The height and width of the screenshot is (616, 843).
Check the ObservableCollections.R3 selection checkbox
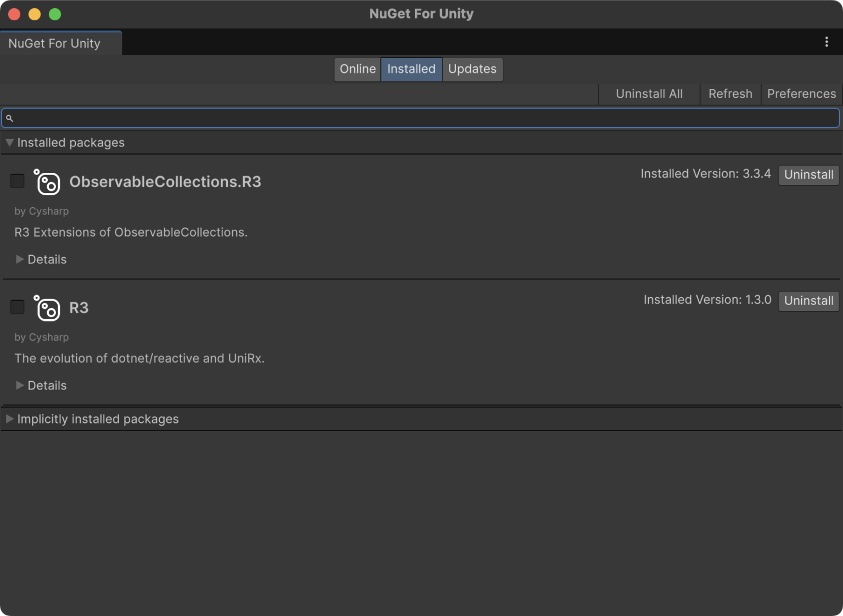point(17,180)
